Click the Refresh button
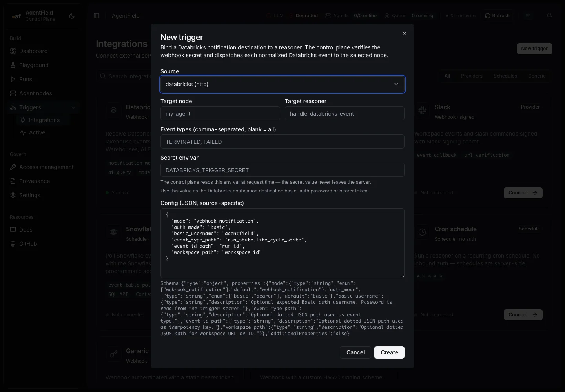565x392 pixels. tap(497, 16)
